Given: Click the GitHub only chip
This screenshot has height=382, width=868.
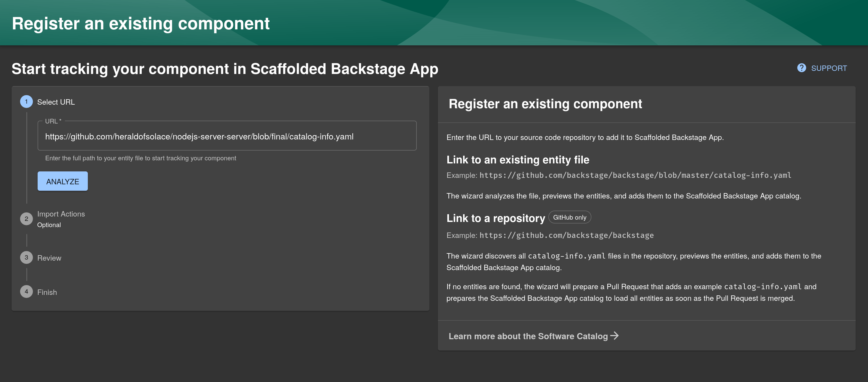Looking at the screenshot, I should coord(569,218).
